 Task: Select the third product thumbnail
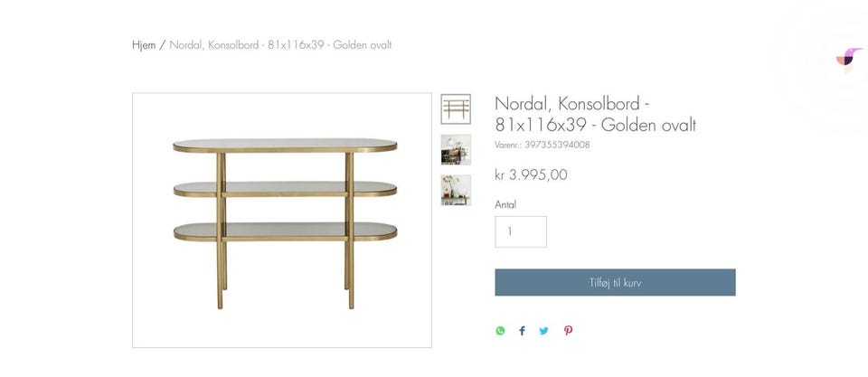point(456,190)
